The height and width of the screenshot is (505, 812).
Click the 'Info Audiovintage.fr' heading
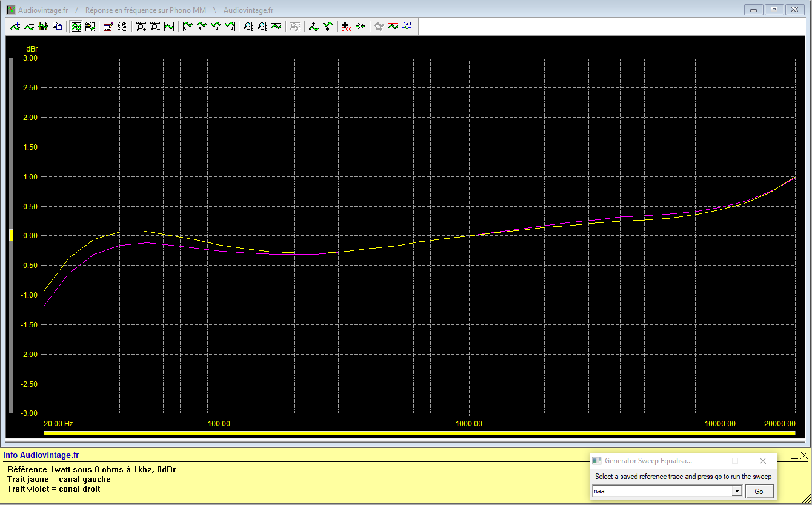click(x=41, y=455)
